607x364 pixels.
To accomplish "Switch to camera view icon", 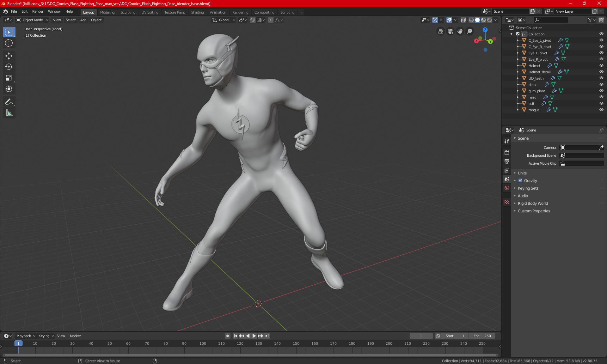I will coord(450,31).
